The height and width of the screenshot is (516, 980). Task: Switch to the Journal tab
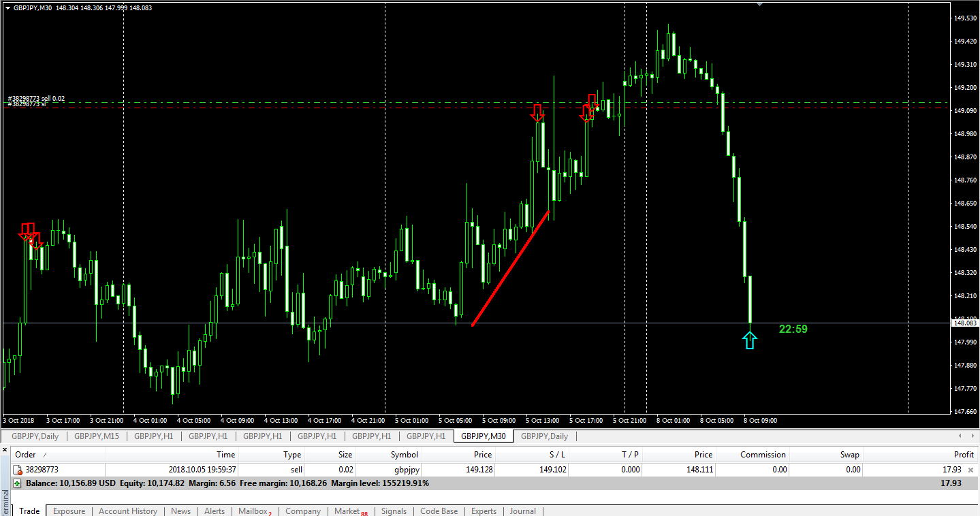(x=522, y=511)
